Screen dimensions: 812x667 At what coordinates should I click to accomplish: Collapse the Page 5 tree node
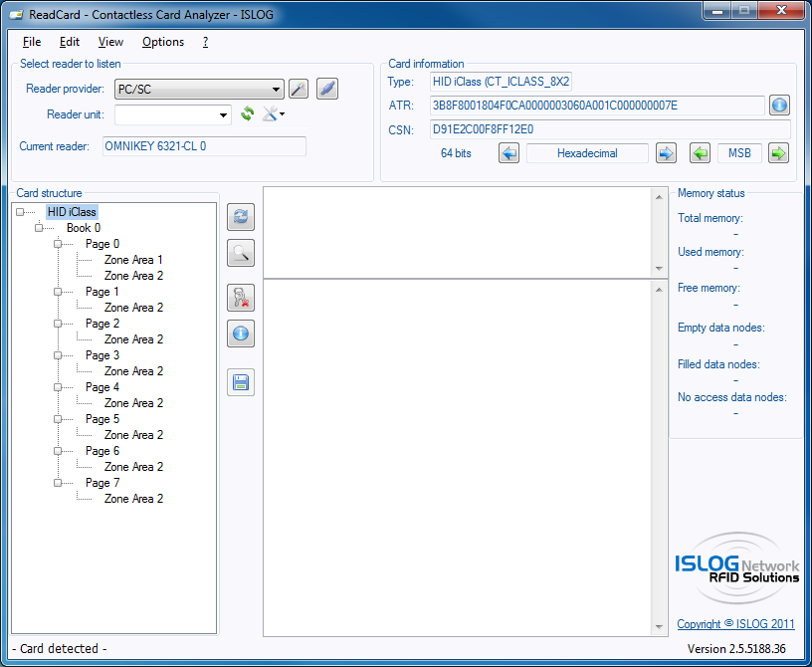(58, 419)
